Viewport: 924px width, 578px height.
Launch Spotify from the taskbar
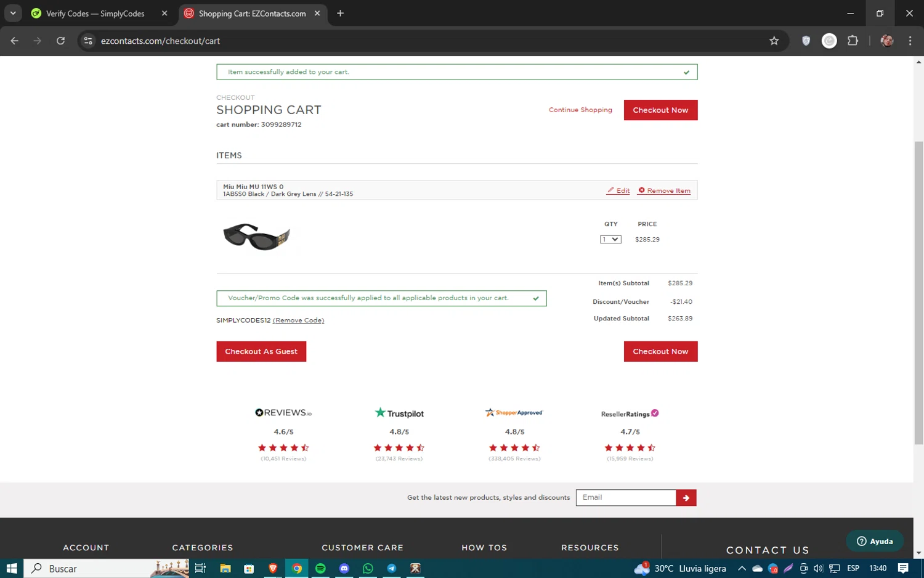point(320,568)
